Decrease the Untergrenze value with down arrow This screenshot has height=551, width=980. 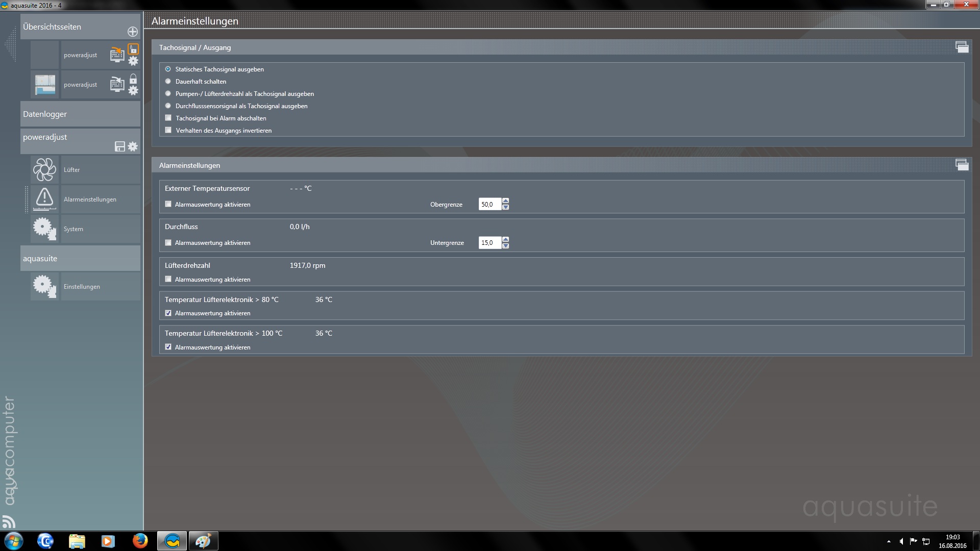[x=505, y=246]
